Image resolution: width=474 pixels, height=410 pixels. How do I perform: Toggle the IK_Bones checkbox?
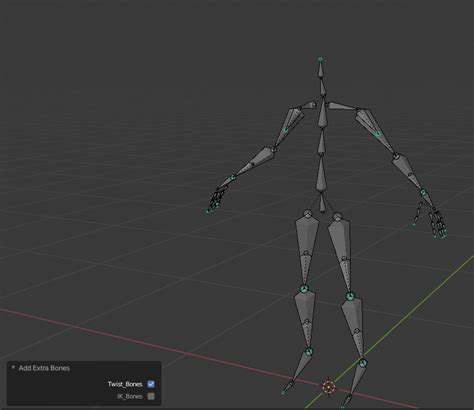151,396
